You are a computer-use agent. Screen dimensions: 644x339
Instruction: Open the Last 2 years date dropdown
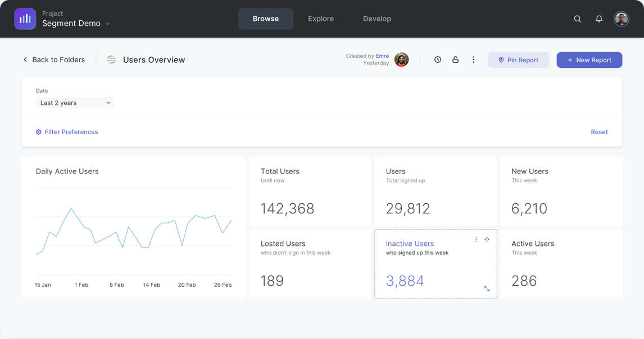[75, 103]
